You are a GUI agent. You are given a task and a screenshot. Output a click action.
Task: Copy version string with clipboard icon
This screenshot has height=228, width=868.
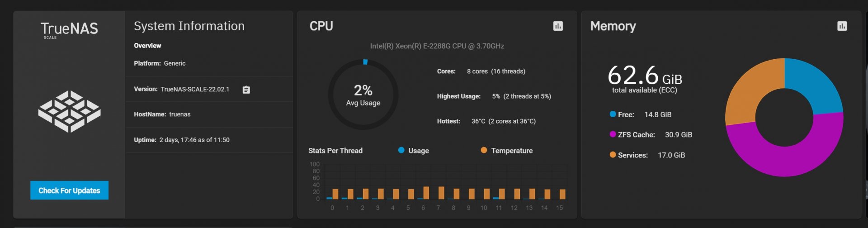point(246,90)
